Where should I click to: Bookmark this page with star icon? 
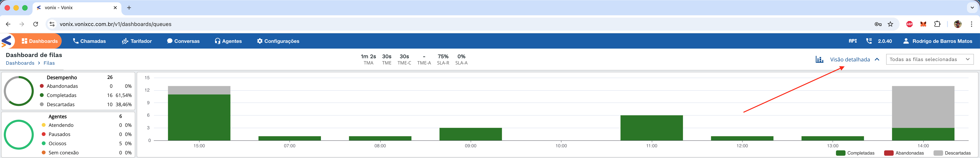tap(890, 24)
